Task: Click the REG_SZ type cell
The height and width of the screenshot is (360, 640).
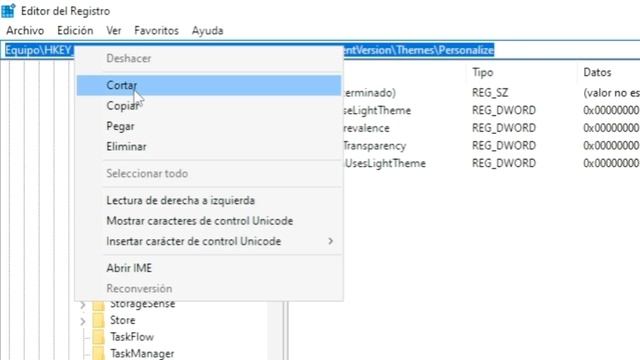Action: click(x=490, y=93)
